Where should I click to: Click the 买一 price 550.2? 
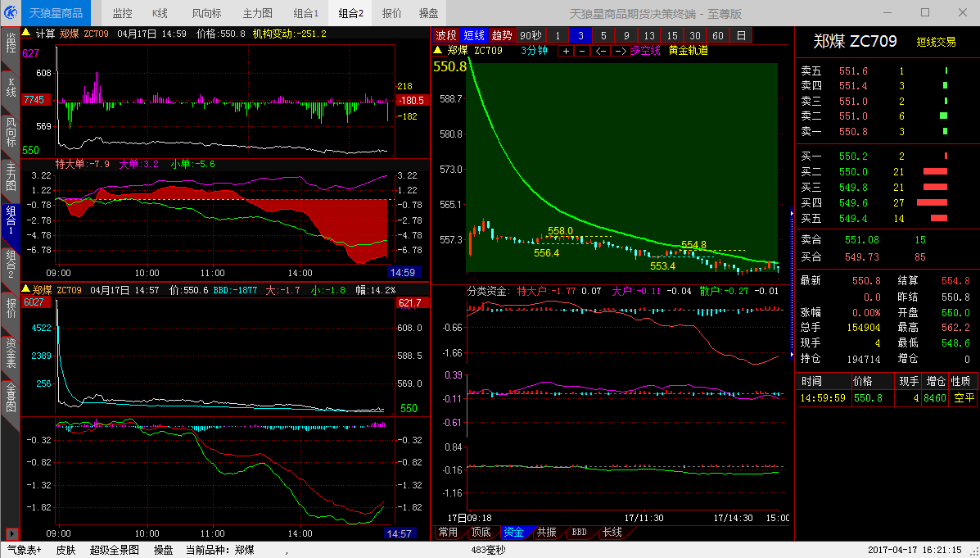853,157
